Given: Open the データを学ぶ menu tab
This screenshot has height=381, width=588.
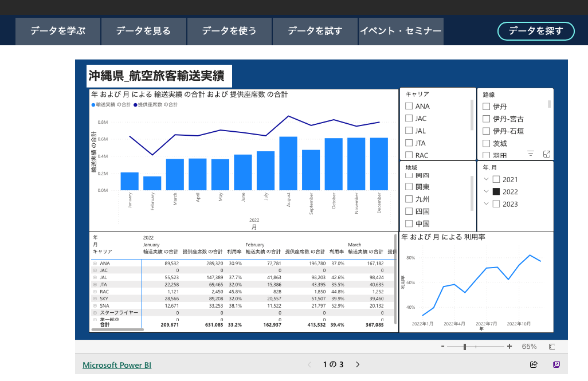Looking at the screenshot, I should (x=58, y=31).
